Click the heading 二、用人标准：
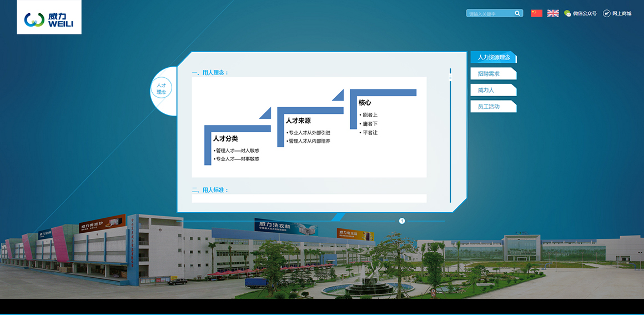The height and width of the screenshot is (315, 644). click(x=210, y=190)
